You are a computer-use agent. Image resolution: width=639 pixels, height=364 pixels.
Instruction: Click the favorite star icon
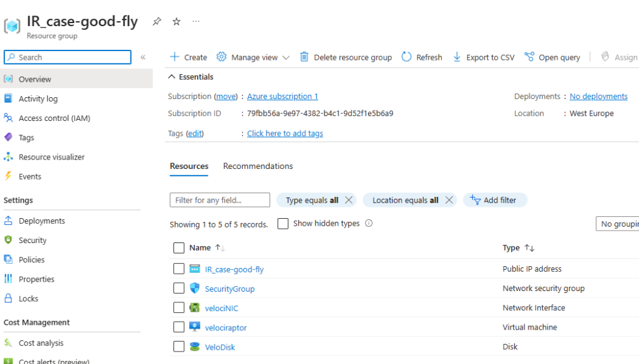tap(177, 21)
